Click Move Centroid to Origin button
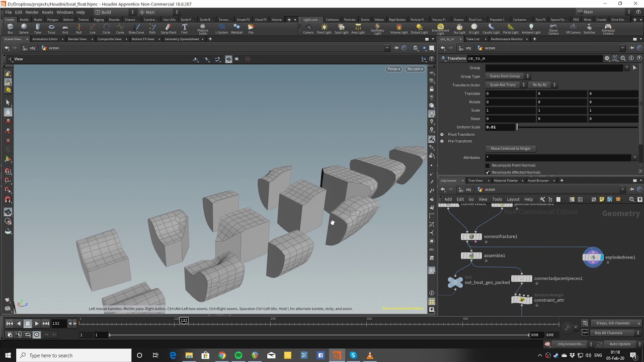The height and width of the screenshot is (362, 644). click(510, 148)
